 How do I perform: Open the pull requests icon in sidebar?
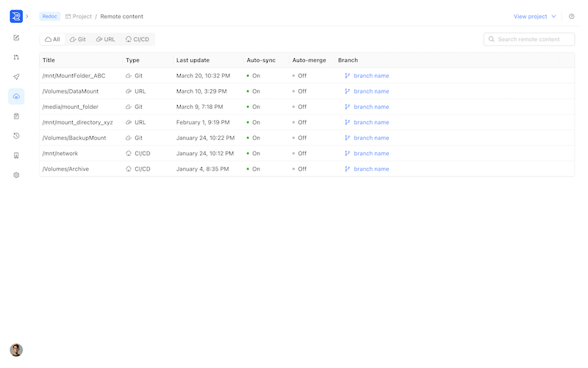[x=16, y=57]
